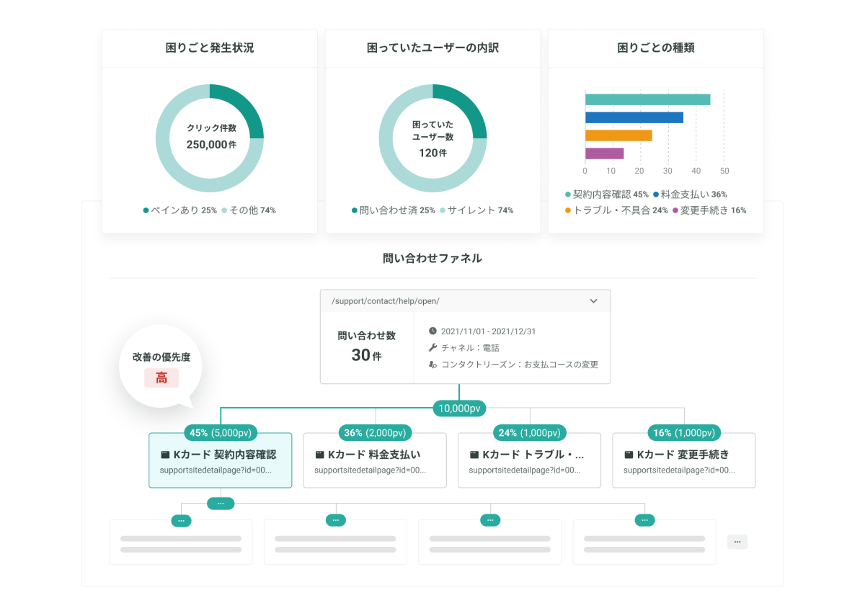The height and width of the screenshot is (616, 865).
Task: Click the card icon on Kカード トラブル
Action: [x=474, y=455]
